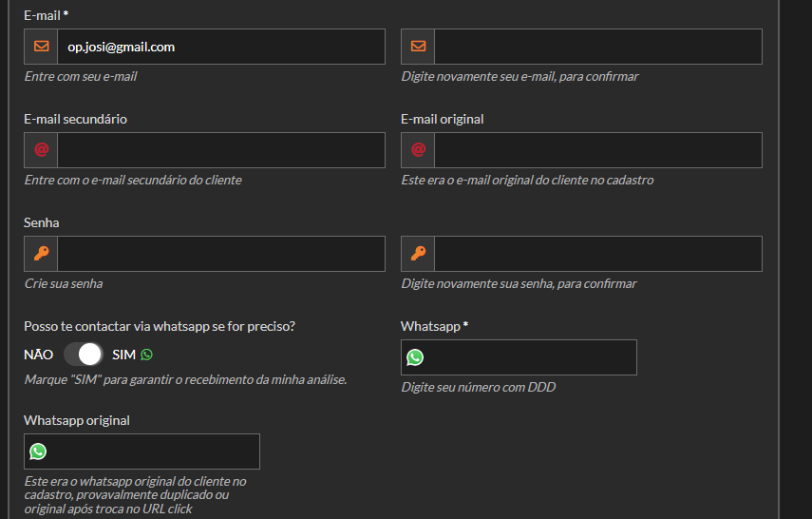
Task: Click the E-mail original input field
Action: pos(597,150)
